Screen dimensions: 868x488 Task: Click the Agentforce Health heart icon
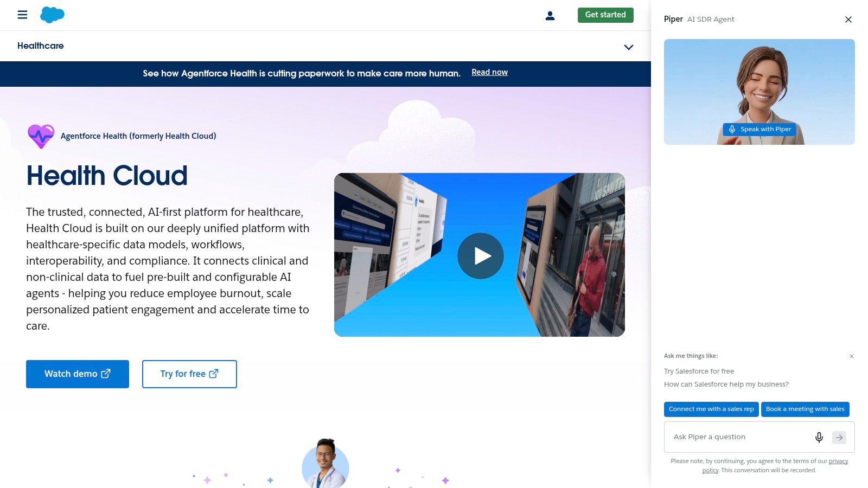pos(41,136)
